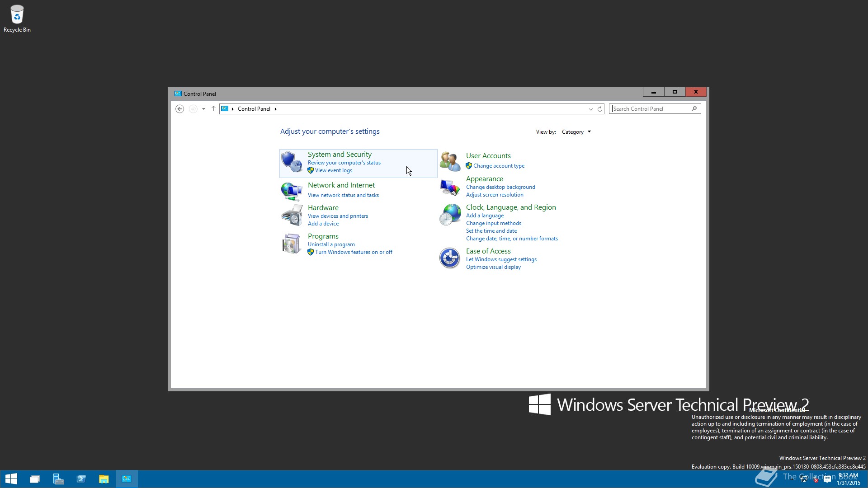Launch Server Manager from the taskbar
The image size is (868, 488).
click(58, 479)
